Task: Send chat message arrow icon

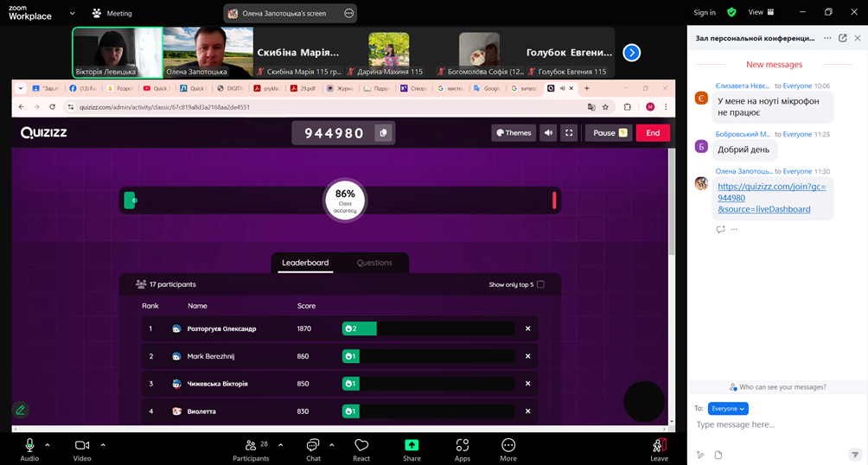Action: (855, 455)
